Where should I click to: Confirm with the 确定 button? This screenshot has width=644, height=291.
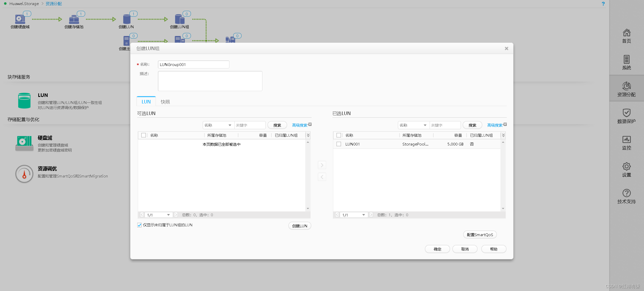coord(437,249)
